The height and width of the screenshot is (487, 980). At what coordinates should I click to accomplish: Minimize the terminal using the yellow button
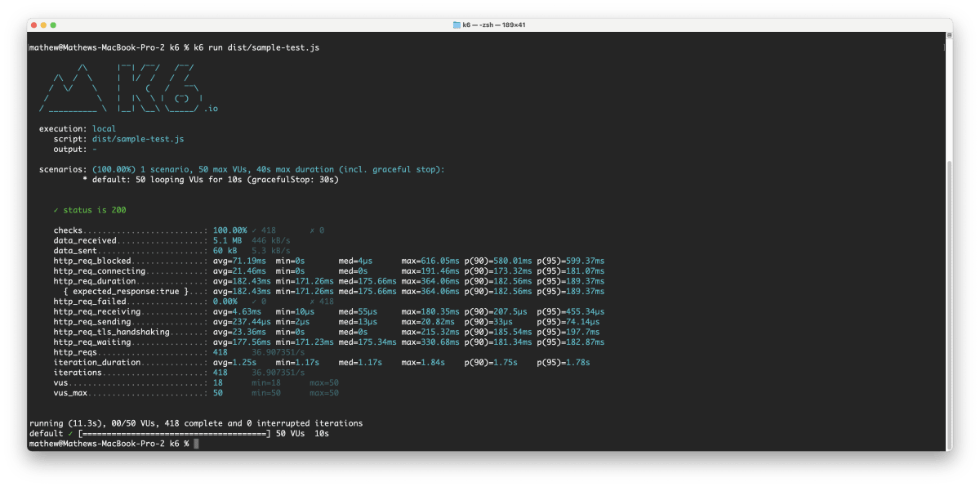pos(44,25)
